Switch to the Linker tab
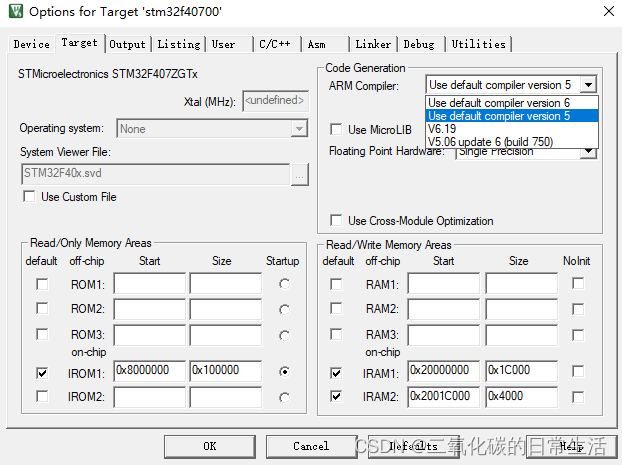The height and width of the screenshot is (465, 622). click(373, 44)
